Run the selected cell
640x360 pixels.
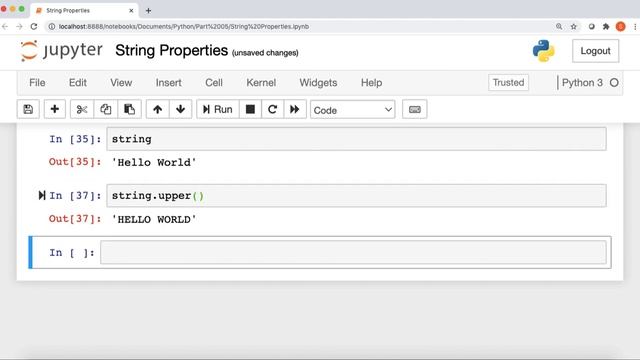[218, 109]
